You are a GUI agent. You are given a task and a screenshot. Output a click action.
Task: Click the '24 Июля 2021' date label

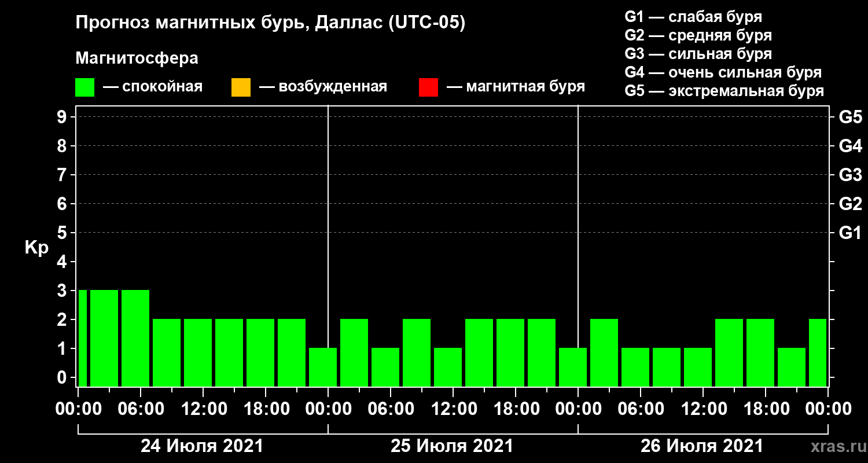pyautogui.click(x=202, y=446)
